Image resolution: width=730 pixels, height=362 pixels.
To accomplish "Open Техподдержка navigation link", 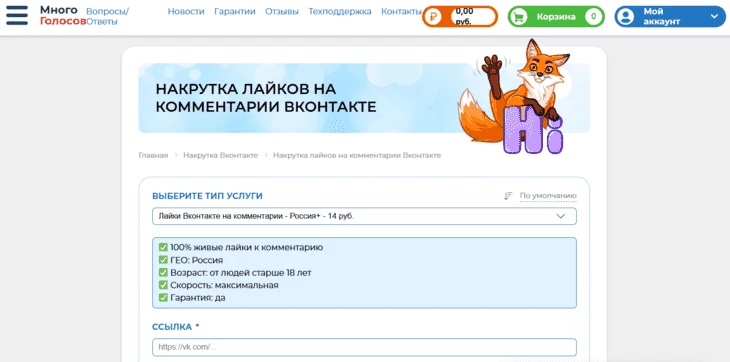I will pyautogui.click(x=340, y=12).
